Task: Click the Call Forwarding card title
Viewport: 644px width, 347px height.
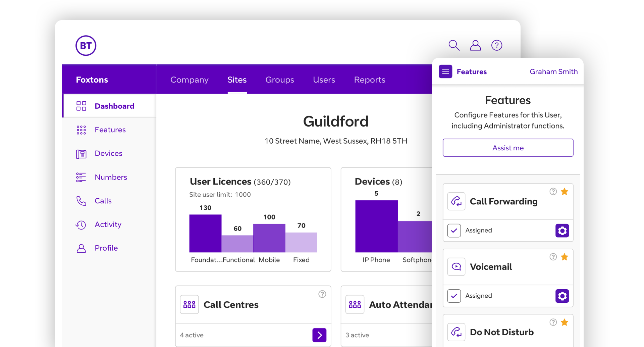Action: coord(503,201)
